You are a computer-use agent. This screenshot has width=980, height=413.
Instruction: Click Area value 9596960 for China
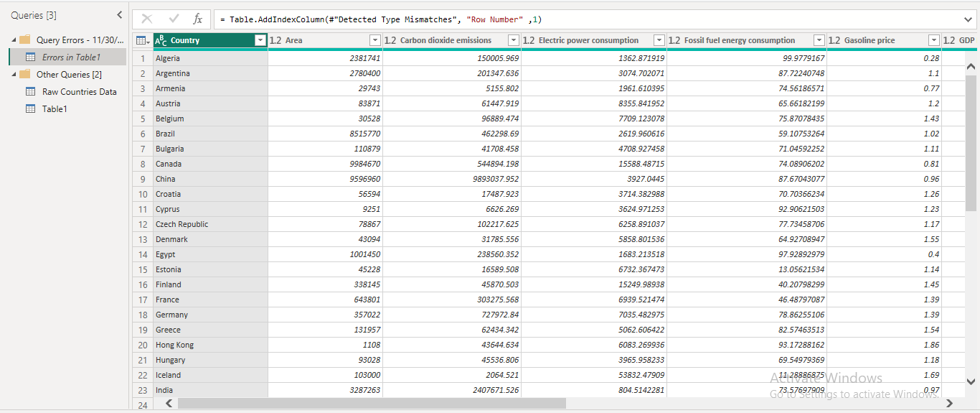[x=364, y=179]
